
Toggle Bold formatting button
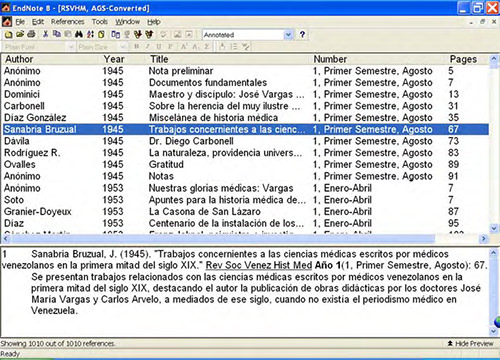pos(136,47)
